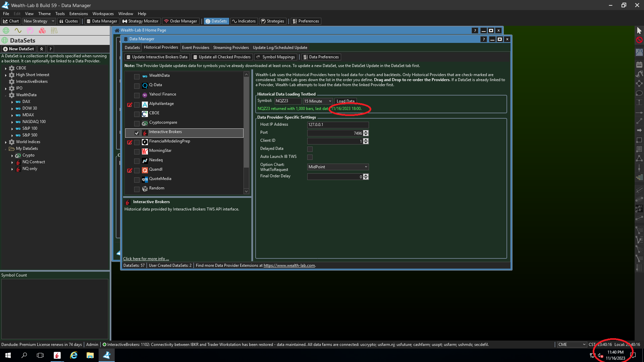Open the MidPoint WhatToRequest dropdown
This screenshot has width=644, height=362.
point(338,167)
